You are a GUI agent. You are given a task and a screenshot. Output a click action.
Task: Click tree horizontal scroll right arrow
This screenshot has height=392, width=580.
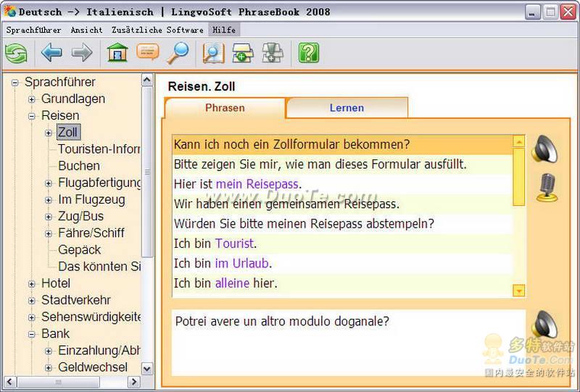134,382
